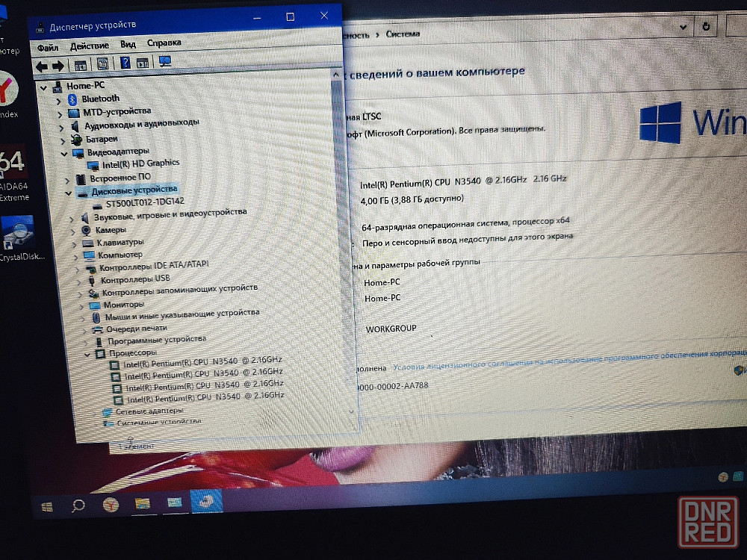Image resolution: width=747 pixels, height=560 pixels.
Task: Click the Device Manager scroll up arrow
Action: point(336,75)
